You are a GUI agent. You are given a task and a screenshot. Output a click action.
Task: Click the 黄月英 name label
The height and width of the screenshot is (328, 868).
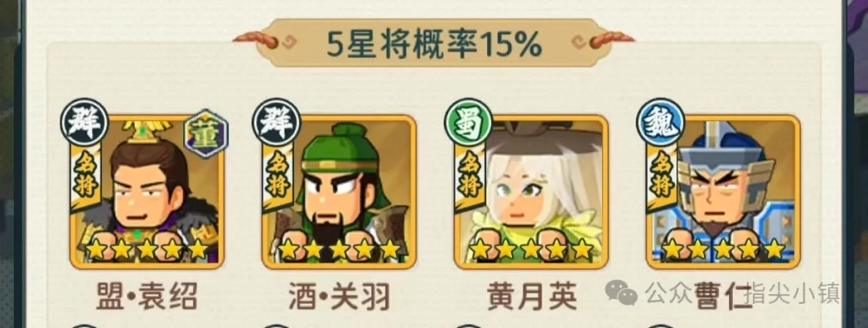pos(532,297)
